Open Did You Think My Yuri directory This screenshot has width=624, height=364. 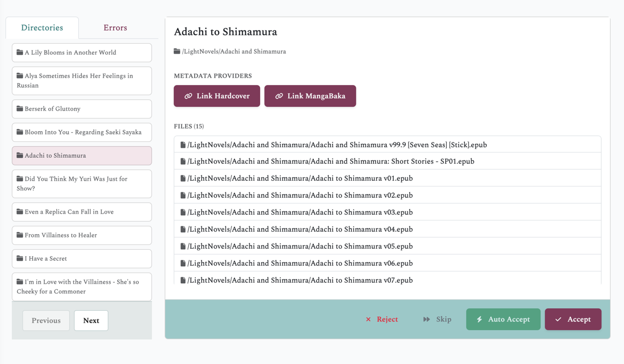pos(81,183)
